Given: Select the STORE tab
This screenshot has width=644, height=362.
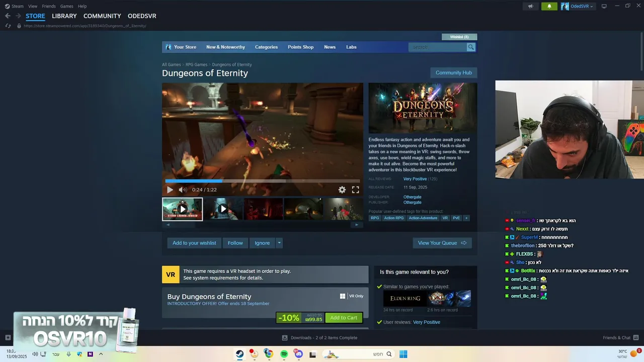Looking at the screenshot, I should point(35,16).
